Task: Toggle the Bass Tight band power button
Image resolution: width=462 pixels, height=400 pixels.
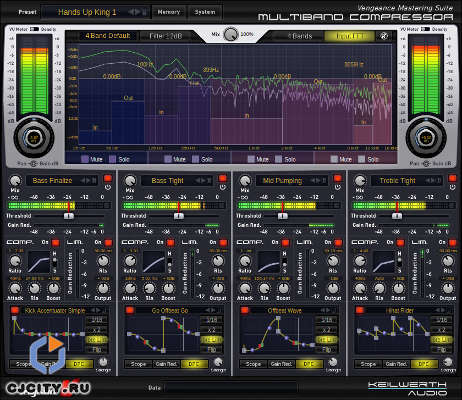Action: click(x=223, y=178)
